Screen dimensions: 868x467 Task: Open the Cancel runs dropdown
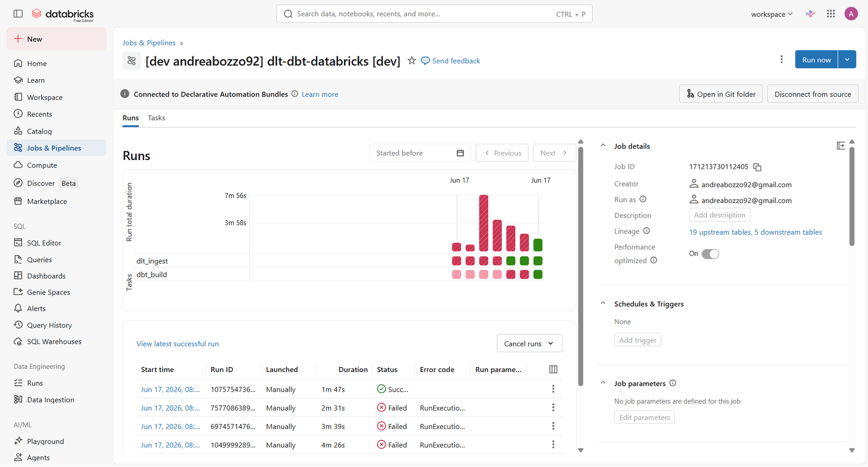pos(529,343)
